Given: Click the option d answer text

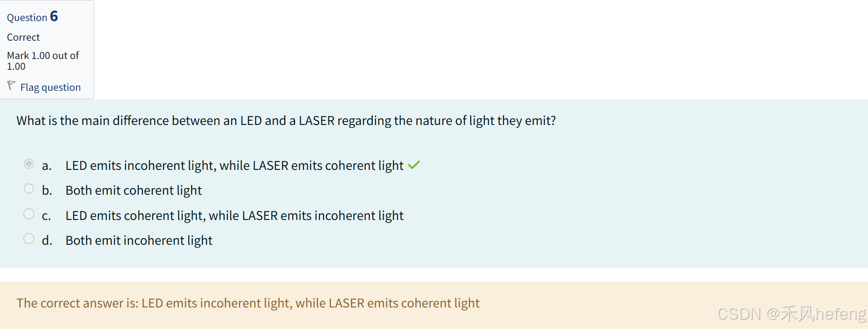Looking at the screenshot, I should click(x=139, y=240).
